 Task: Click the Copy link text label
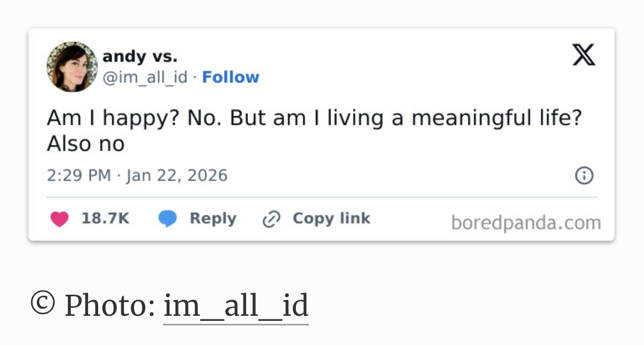[331, 218]
